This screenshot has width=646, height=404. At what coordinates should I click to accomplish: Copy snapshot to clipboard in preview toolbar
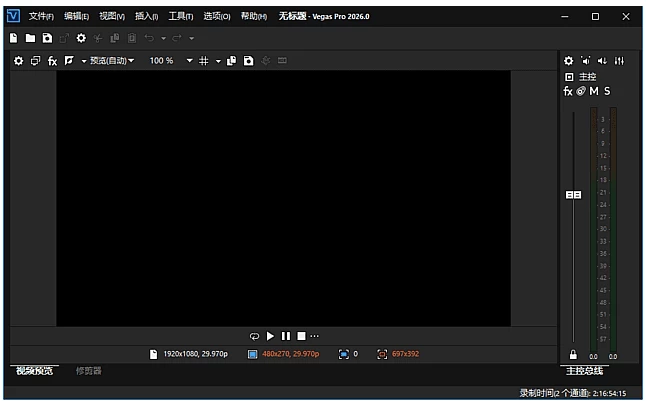pyautogui.click(x=231, y=61)
